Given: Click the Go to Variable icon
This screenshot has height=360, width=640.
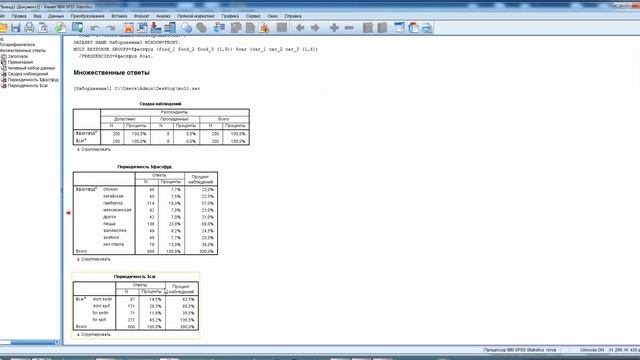Looking at the screenshot, I should 156,28.
